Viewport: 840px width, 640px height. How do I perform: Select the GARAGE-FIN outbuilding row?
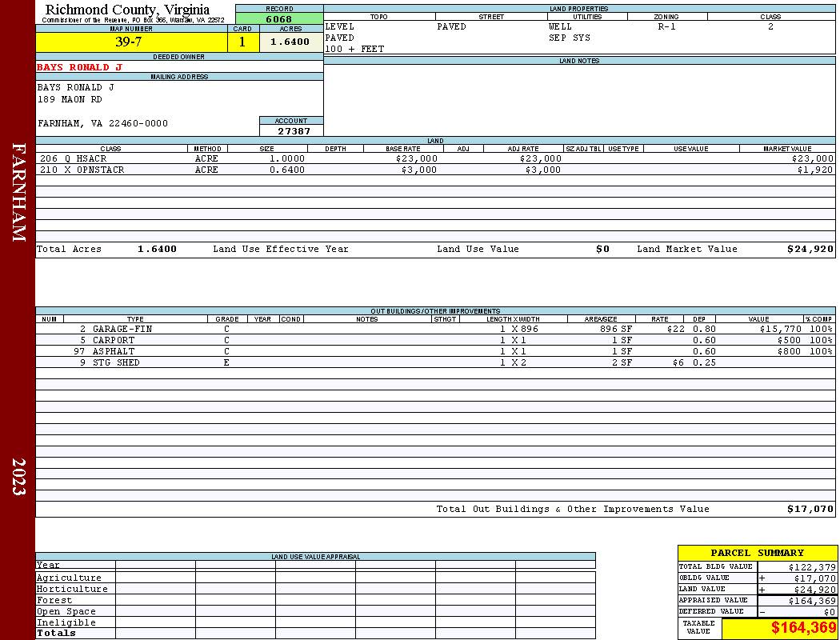435,330
